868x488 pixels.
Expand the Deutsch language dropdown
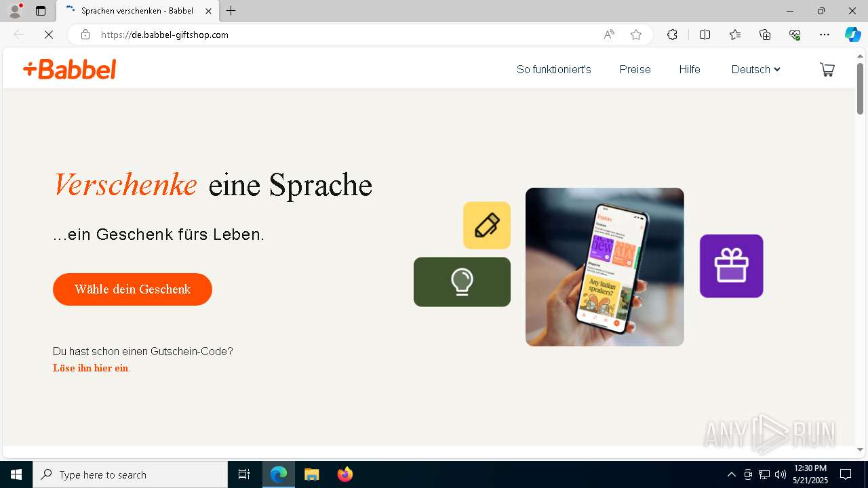(x=755, y=69)
